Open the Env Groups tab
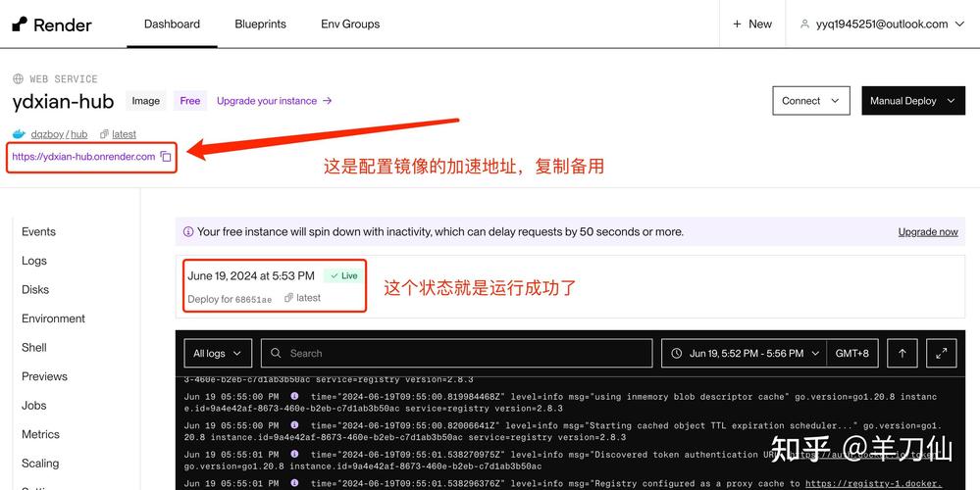The height and width of the screenshot is (490, 980). [x=350, y=24]
